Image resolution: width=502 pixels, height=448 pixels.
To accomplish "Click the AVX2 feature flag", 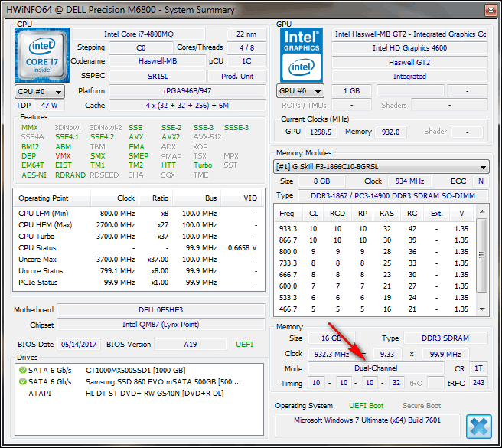I will (171, 137).
